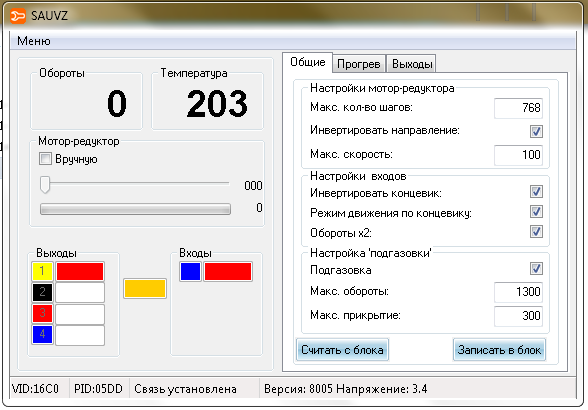The width and height of the screenshot is (588, 410).
Task: Select the black output 2 indicator
Action: (42, 292)
